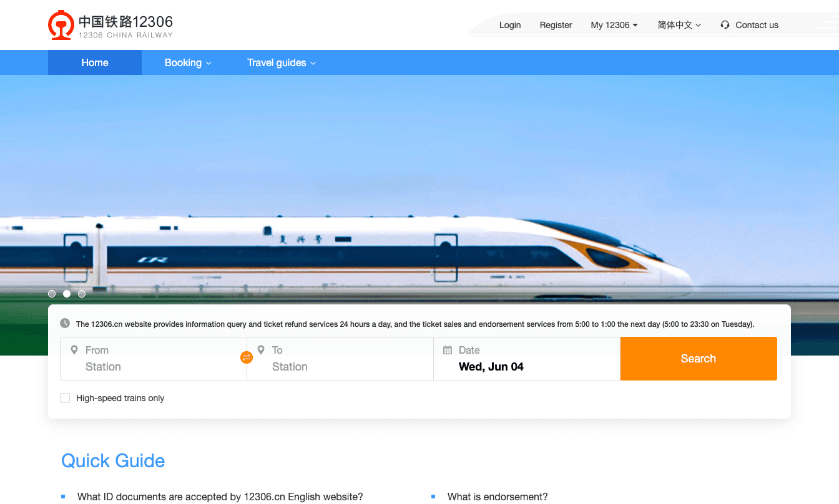Click the headset Contact us icon
The width and height of the screenshot is (839, 504).
[725, 25]
